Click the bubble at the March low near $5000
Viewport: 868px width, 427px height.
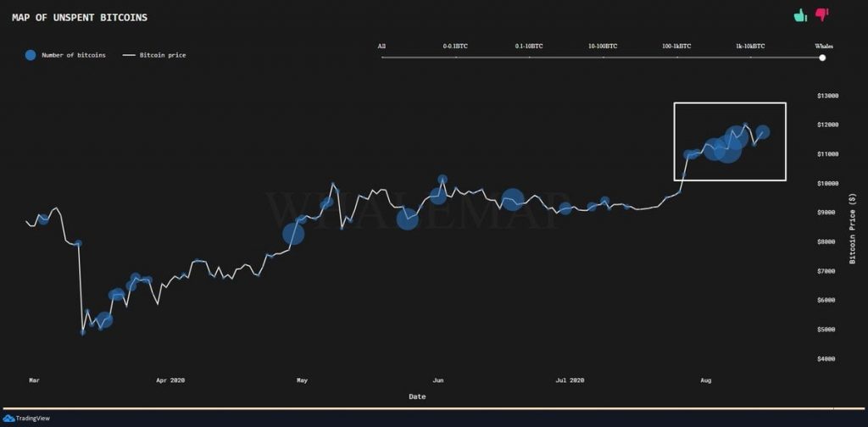[x=82, y=332]
